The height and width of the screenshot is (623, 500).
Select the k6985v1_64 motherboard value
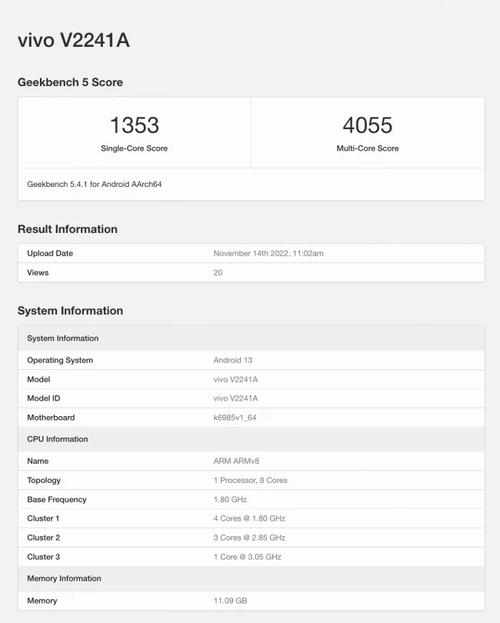pos(235,418)
